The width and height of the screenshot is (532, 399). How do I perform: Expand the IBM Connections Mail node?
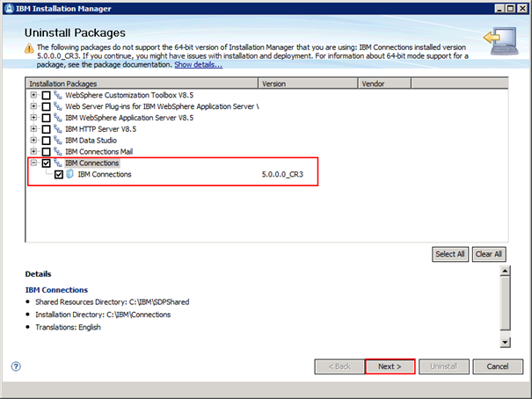click(x=33, y=151)
